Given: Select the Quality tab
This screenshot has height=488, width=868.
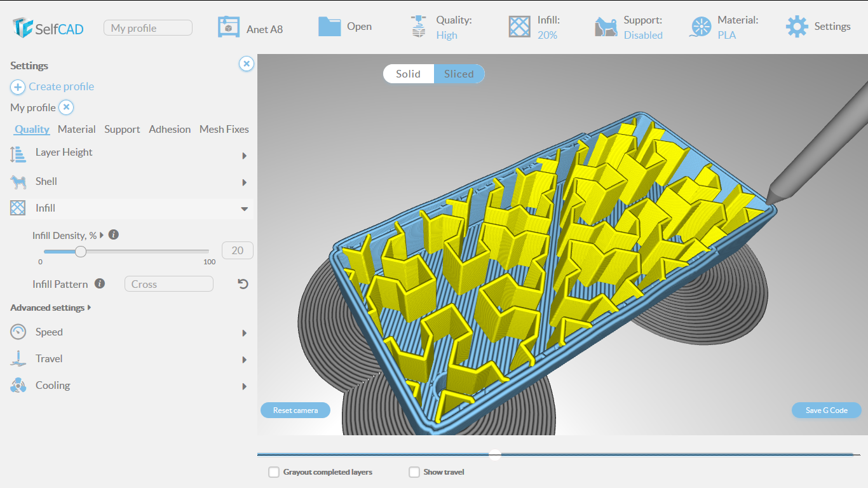Looking at the screenshot, I should pos(32,129).
